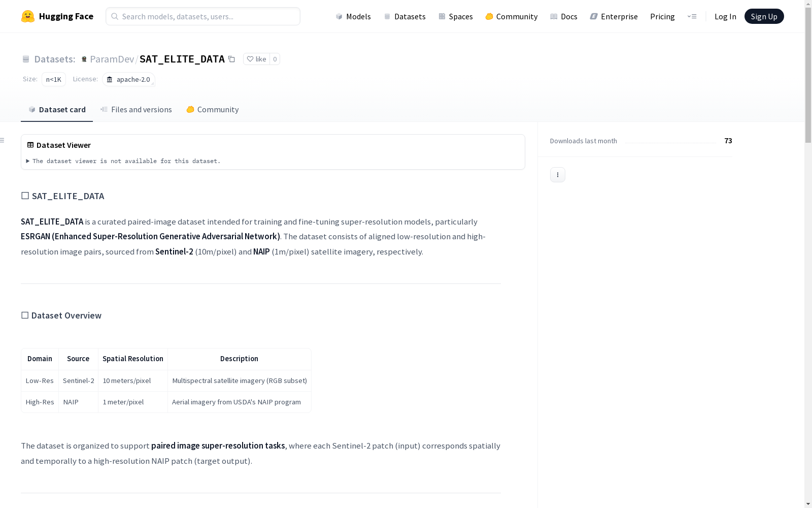This screenshot has height=508, width=812.
Task: Click the heart icon to like the dataset
Action: pos(250,59)
